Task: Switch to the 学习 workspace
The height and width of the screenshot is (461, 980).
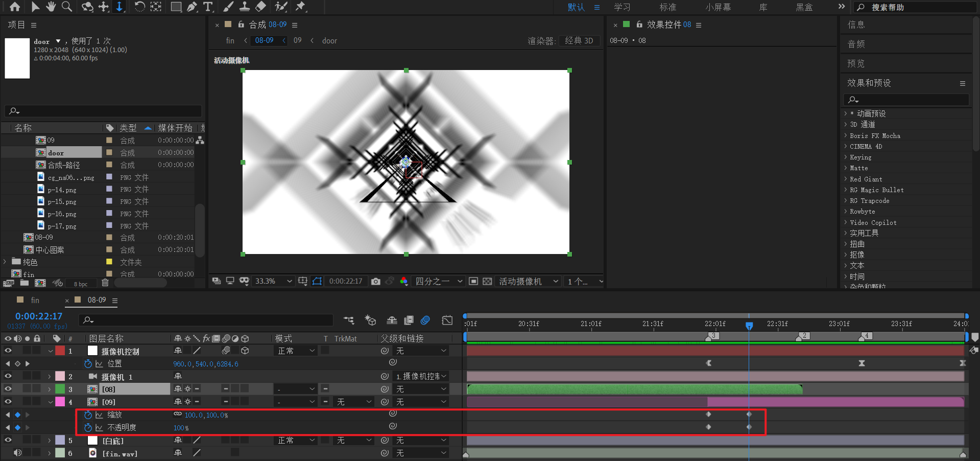Action: point(622,7)
